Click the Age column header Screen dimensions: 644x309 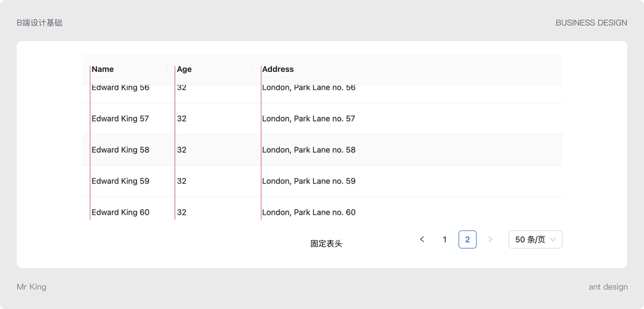pos(185,69)
